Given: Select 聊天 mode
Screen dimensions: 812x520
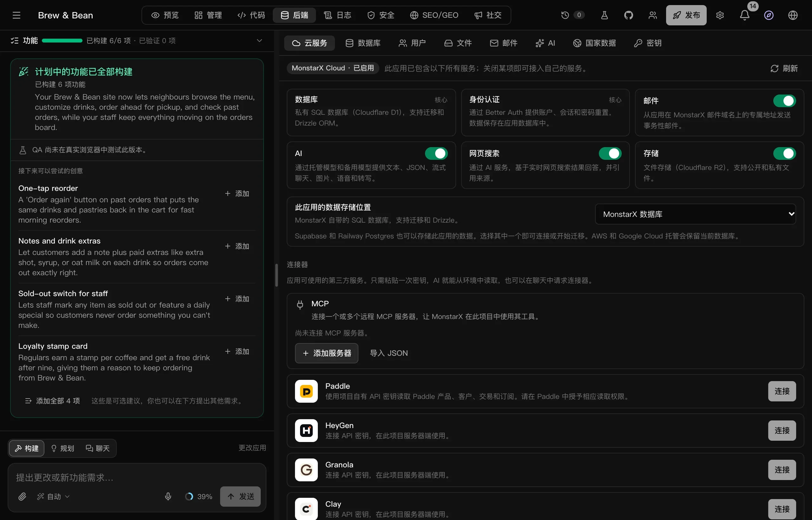Looking at the screenshot, I should 98,448.
